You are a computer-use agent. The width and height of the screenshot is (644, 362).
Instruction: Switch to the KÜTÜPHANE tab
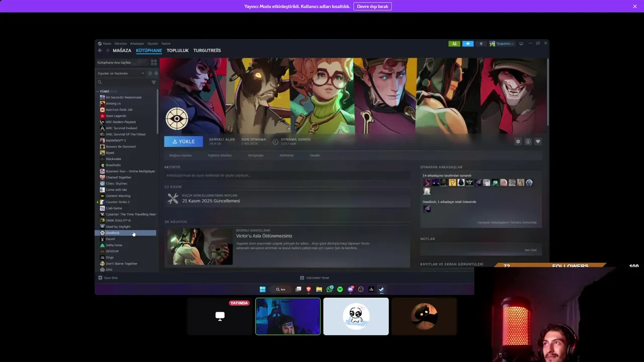(149, 50)
